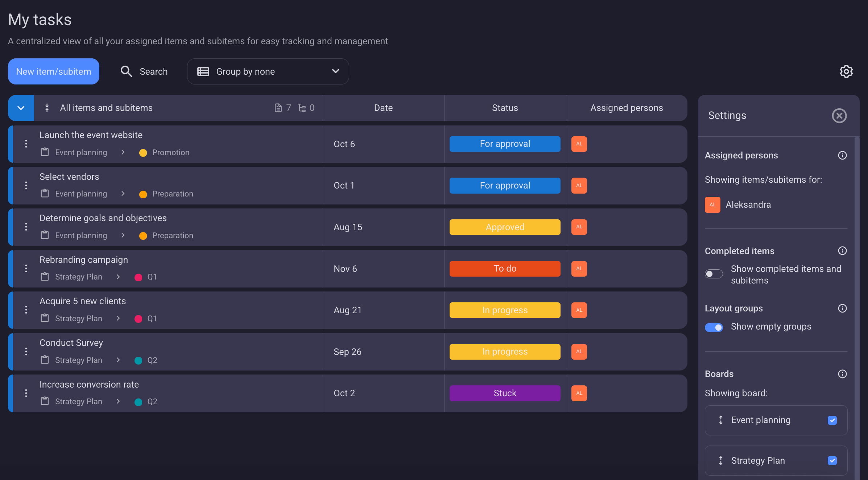Toggle Show completed items and subitems
The width and height of the screenshot is (868, 480).
pos(714,274)
